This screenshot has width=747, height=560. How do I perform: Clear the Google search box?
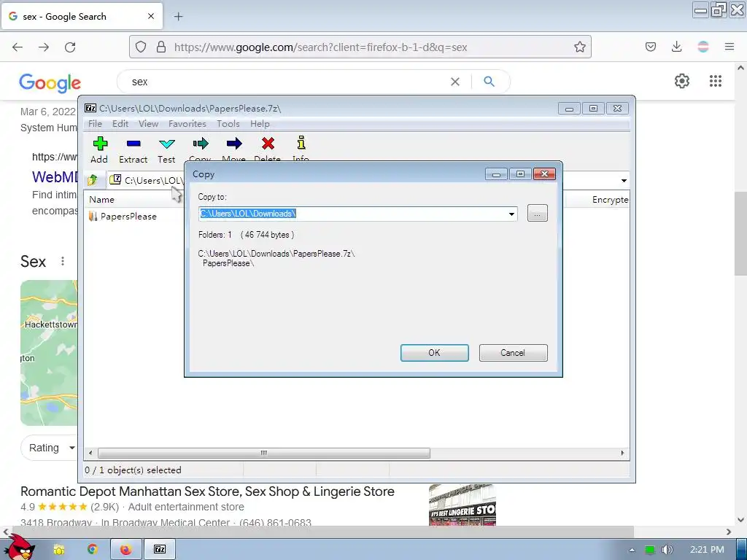click(x=455, y=82)
